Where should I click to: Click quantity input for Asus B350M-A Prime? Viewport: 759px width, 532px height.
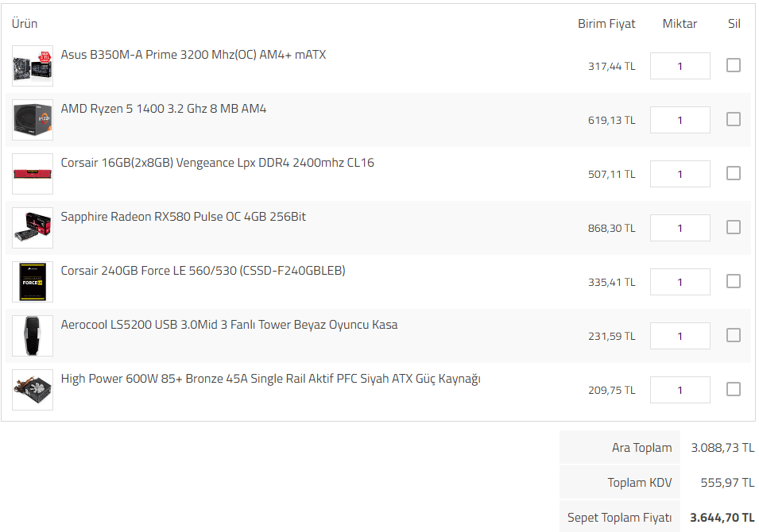click(x=680, y=66)
